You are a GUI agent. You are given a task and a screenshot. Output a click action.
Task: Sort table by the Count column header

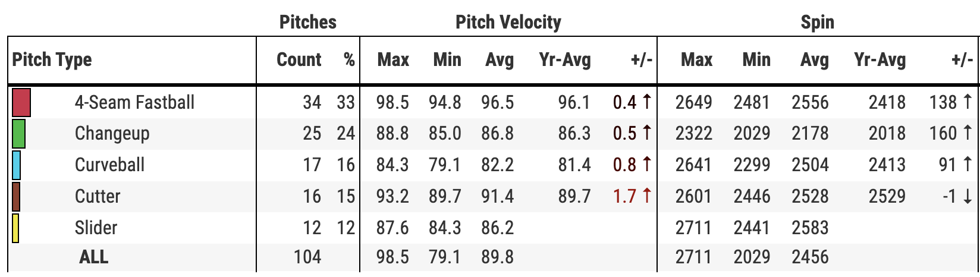tap(299, 60)
